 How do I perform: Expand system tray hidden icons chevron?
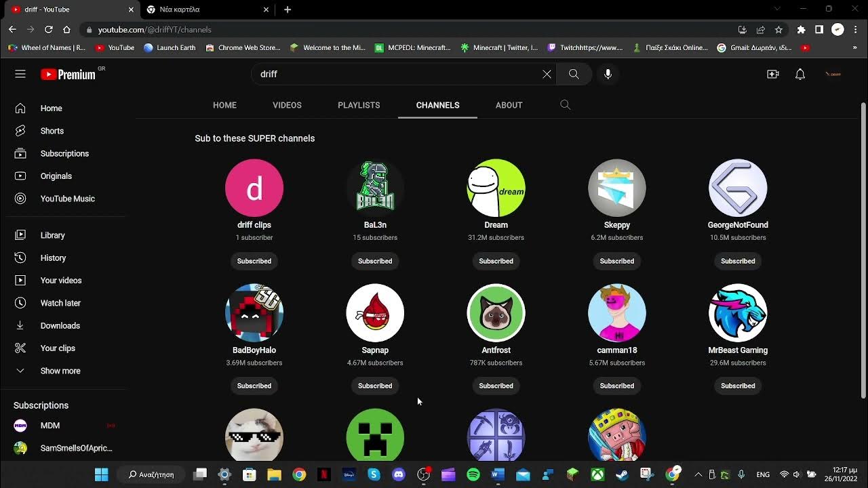click(x=698, y=474)
